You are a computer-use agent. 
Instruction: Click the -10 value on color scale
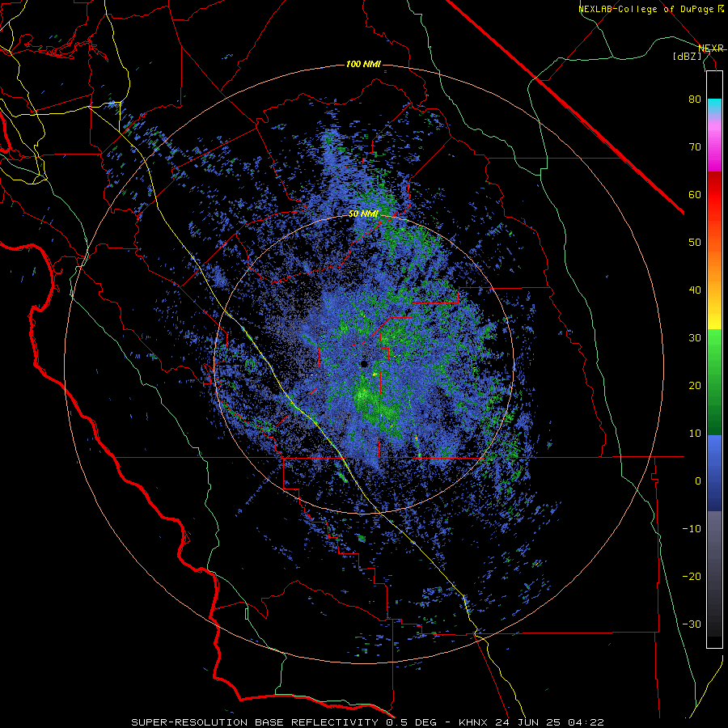692,529
